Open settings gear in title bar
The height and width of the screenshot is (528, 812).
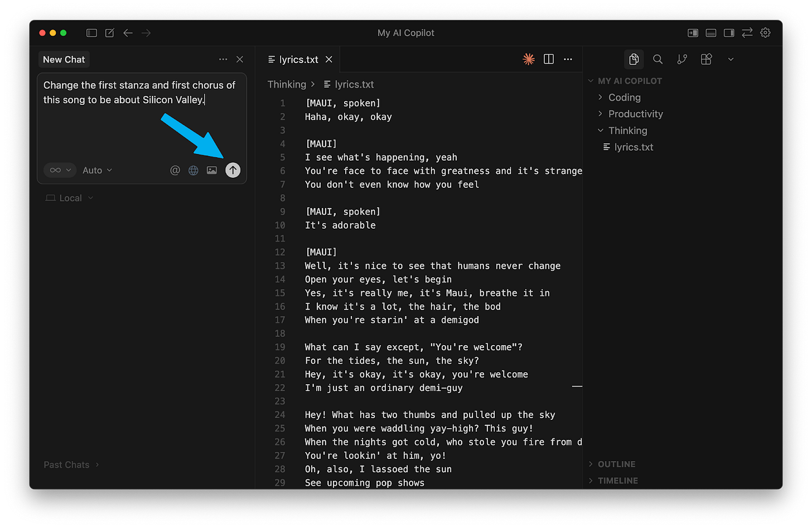click(765, 33)
